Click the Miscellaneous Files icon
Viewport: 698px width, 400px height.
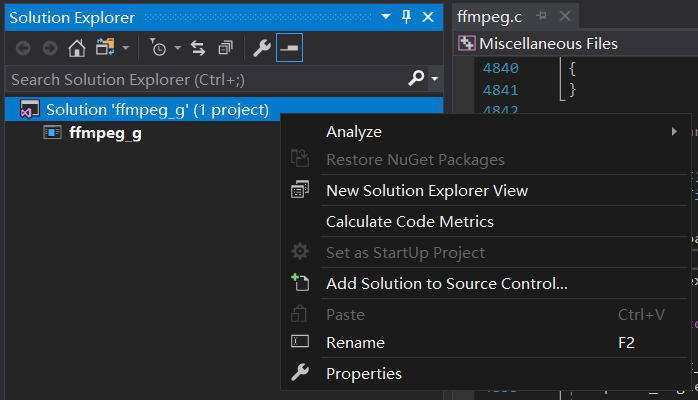coord(467,44)
